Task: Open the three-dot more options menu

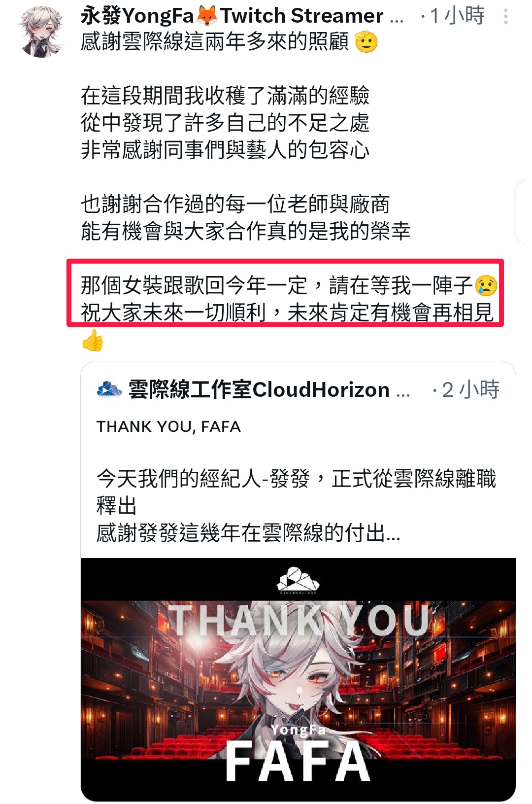Action: click(506, 17)
